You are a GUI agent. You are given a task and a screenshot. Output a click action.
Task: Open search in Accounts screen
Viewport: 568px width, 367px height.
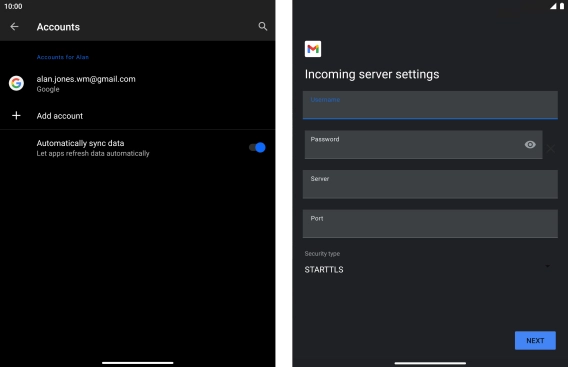[x=263, y=26]
